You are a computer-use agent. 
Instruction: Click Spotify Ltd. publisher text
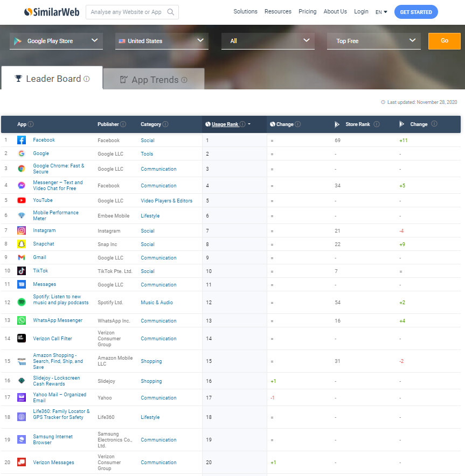pyautogui.click(x=110, y=303)
